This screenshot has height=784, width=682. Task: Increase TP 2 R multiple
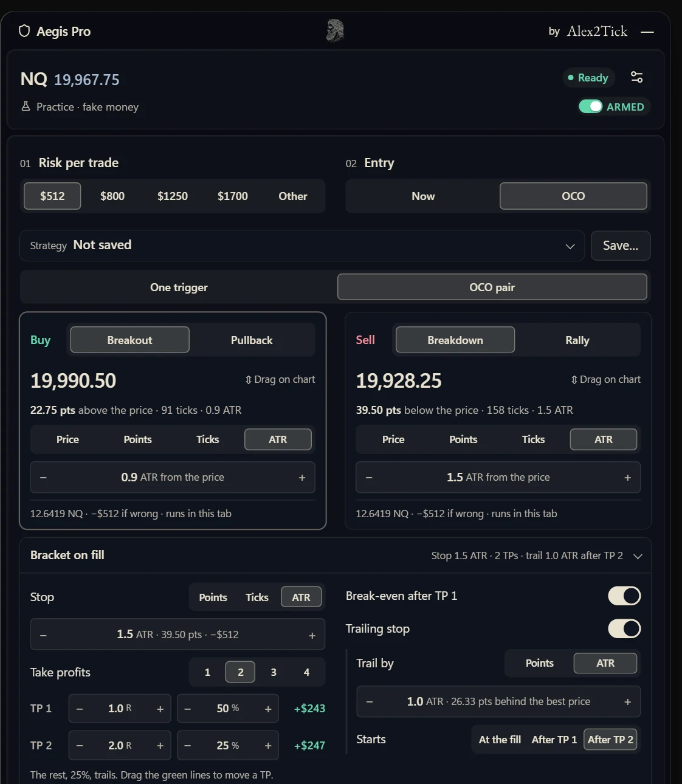point(160,746)
